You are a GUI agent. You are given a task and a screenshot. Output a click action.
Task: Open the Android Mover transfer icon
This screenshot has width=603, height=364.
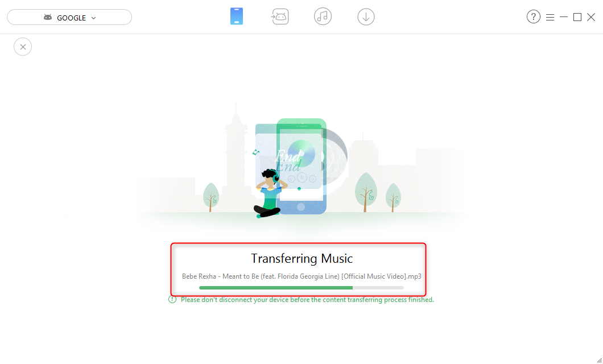(280, 16)
